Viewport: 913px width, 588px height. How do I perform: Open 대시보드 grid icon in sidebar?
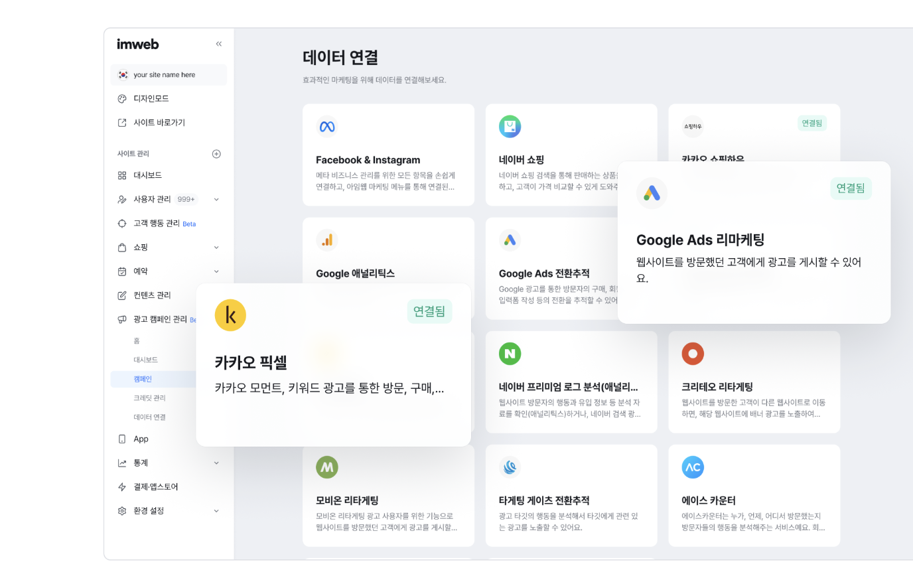[122, 176]
